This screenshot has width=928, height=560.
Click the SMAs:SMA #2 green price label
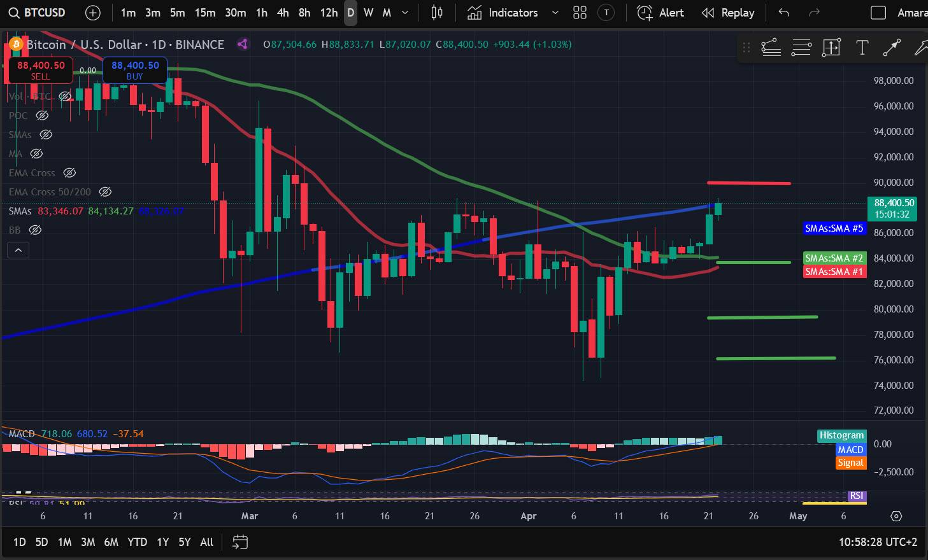pyautogui.click(x=834, y=258)
